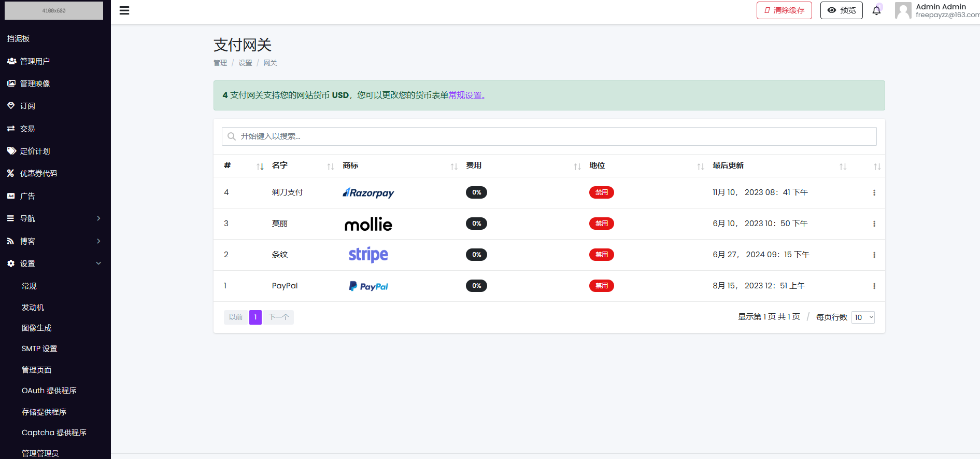The height and width of the screenshot is (459, 980).
Task: Open row actions for Razorpay gateway
Action: 874,192
